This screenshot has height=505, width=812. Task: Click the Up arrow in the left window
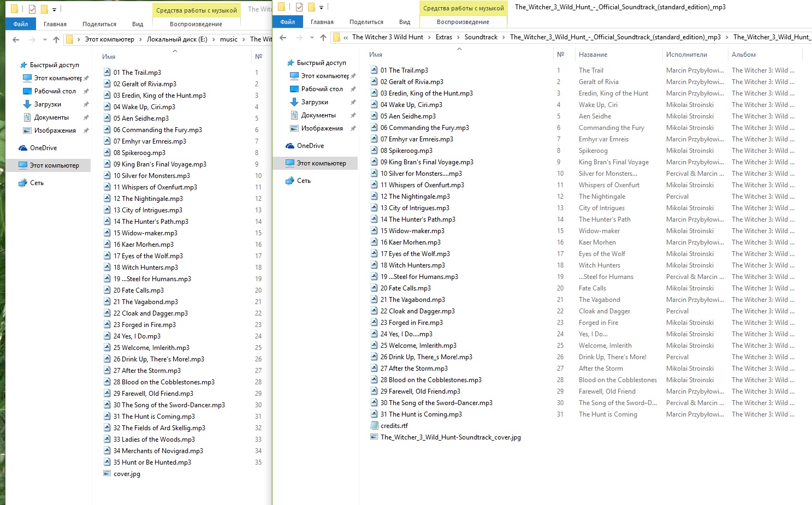(56, 39)
